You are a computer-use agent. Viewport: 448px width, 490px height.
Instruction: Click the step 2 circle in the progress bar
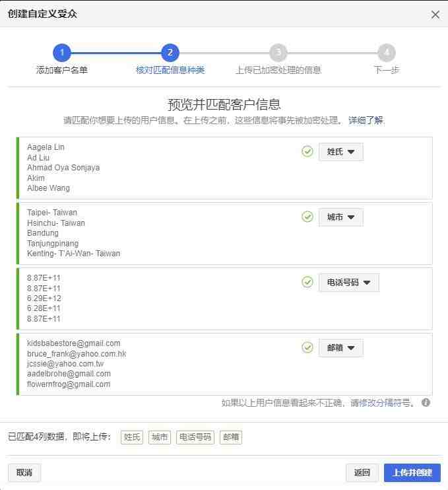[170, 53]
